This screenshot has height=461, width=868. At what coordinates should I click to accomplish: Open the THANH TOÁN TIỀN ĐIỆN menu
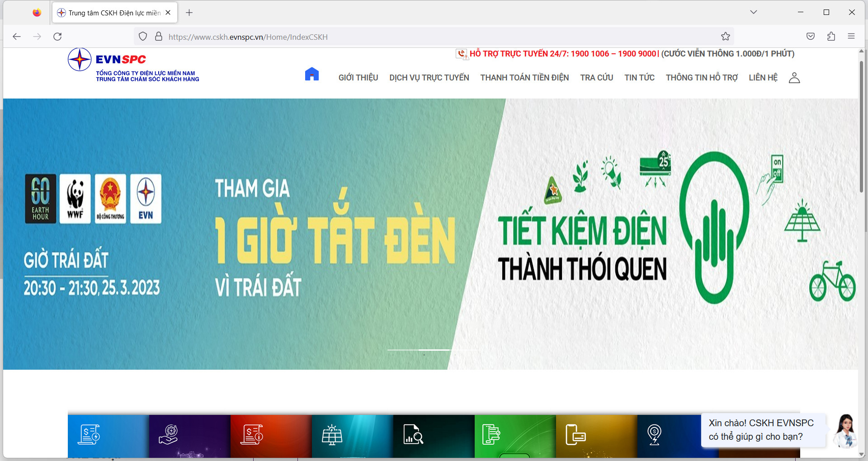click(524, 78)
